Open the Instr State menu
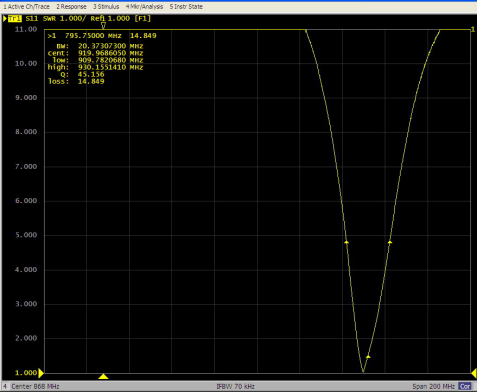The image size is (477, 392). (186, 7)
